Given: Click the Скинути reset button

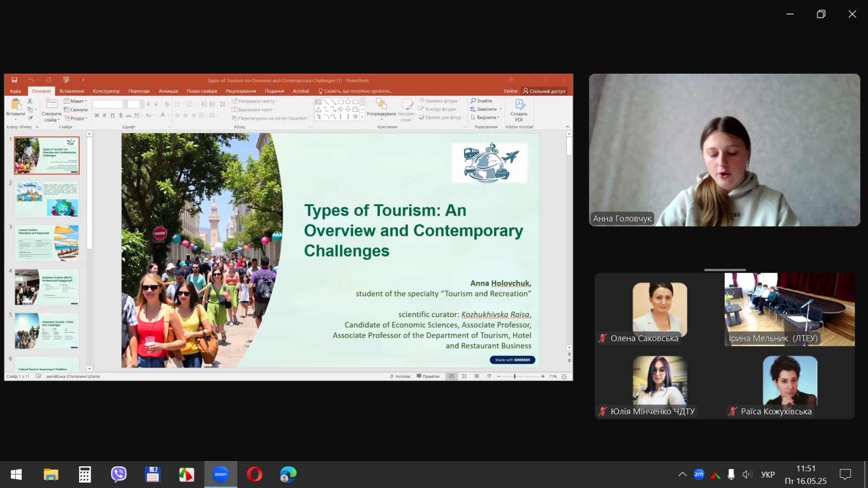Looking at the screenshot, I should coord(75,110).
